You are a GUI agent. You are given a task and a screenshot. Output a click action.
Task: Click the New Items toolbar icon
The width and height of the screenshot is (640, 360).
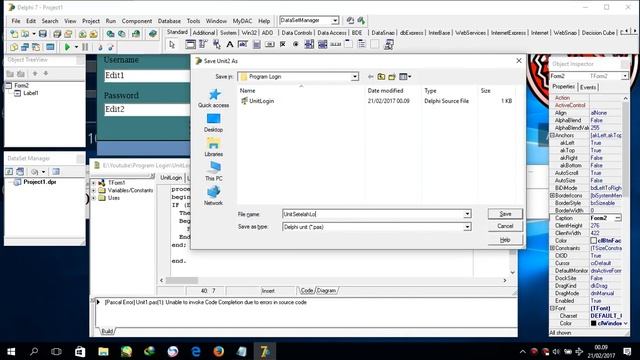[x=14, y=34]
